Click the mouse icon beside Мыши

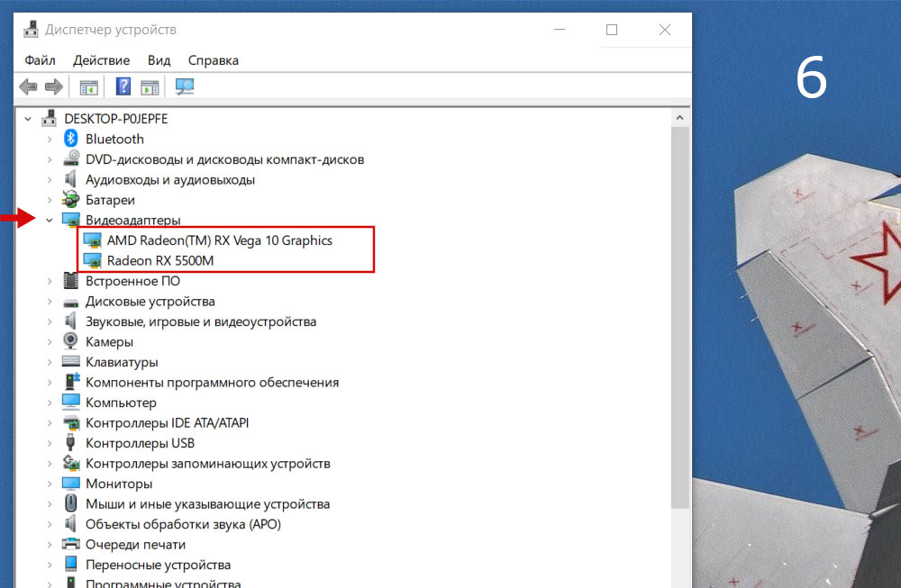(70, 503)
